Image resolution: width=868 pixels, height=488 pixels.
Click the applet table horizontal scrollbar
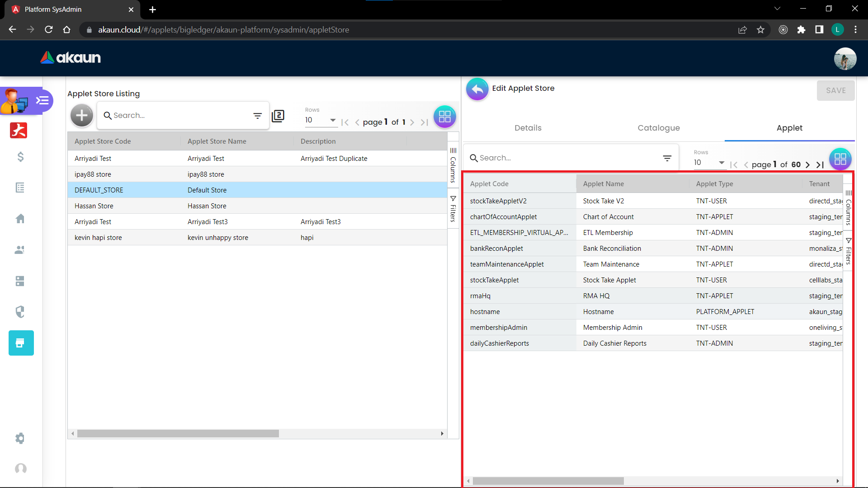point(548,481)
